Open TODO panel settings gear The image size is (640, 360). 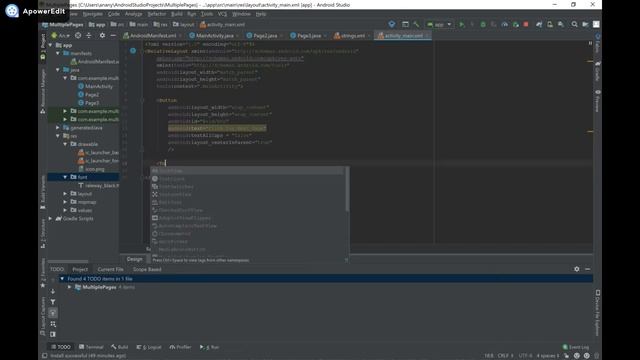[576, 269]
